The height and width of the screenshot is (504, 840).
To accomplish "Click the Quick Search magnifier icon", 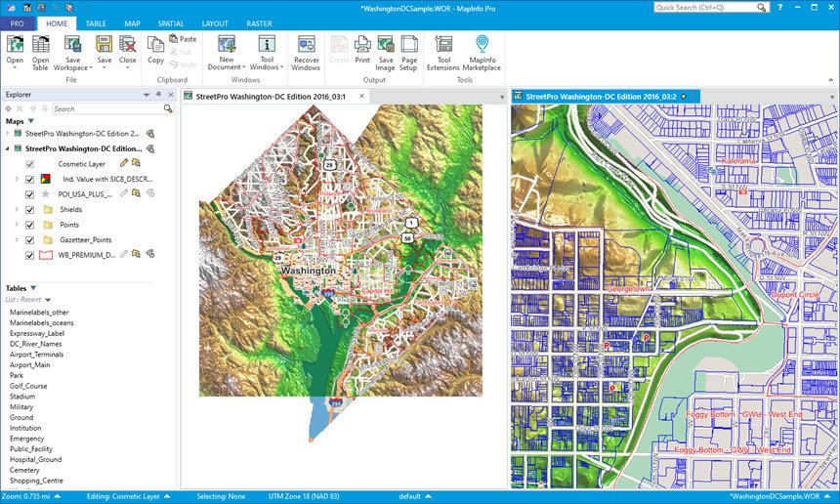I will coord(761,8).
